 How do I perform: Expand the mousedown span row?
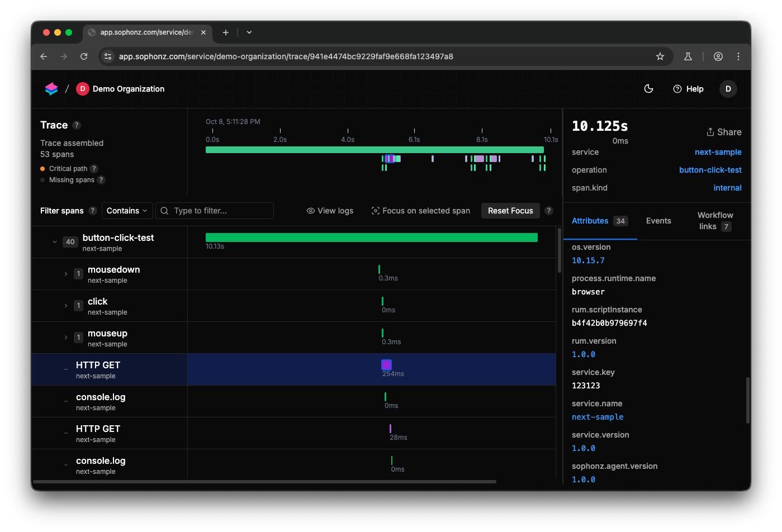tap(66, 274)
